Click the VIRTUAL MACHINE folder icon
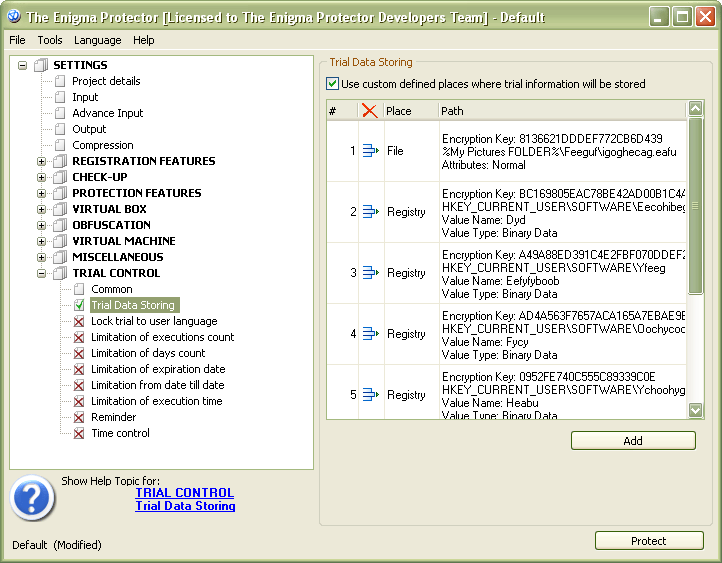Viewport: 722px width, 563px height. [x=60, y=241]
